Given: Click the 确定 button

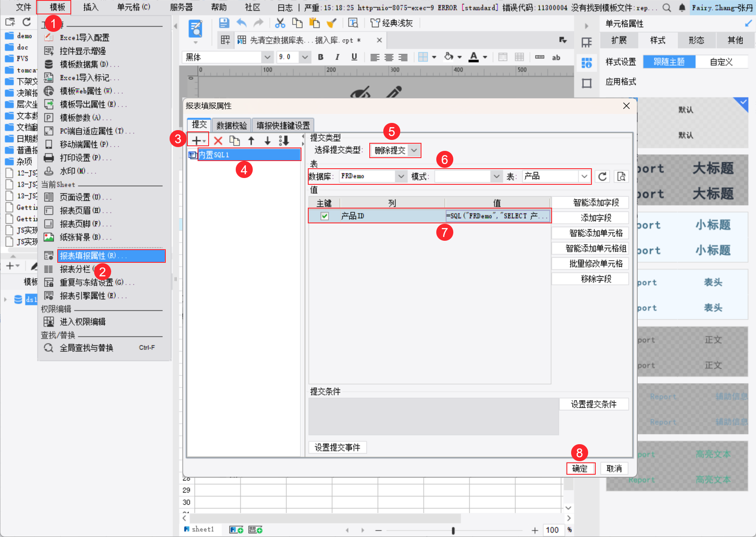Looking at the screenshot, I should pos(580,468).
